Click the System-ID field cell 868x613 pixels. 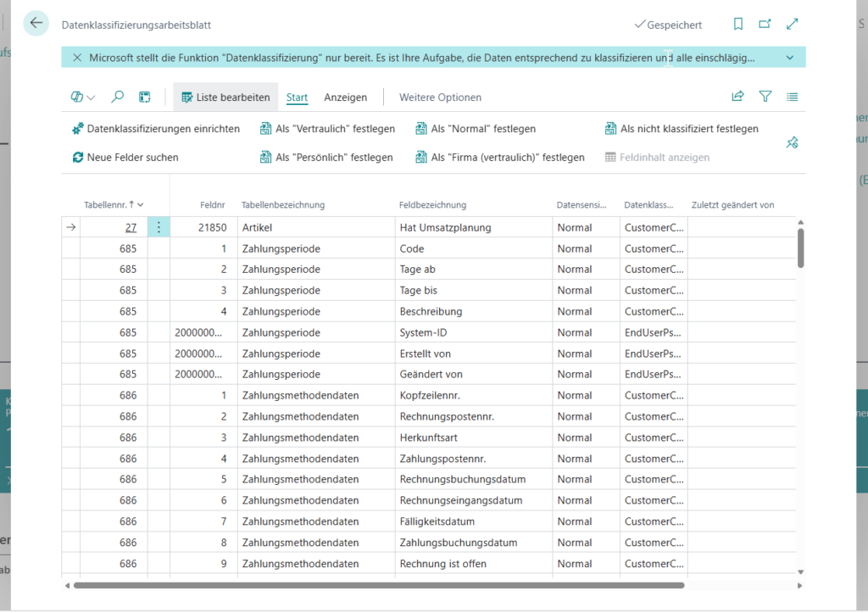coord(474,333)
